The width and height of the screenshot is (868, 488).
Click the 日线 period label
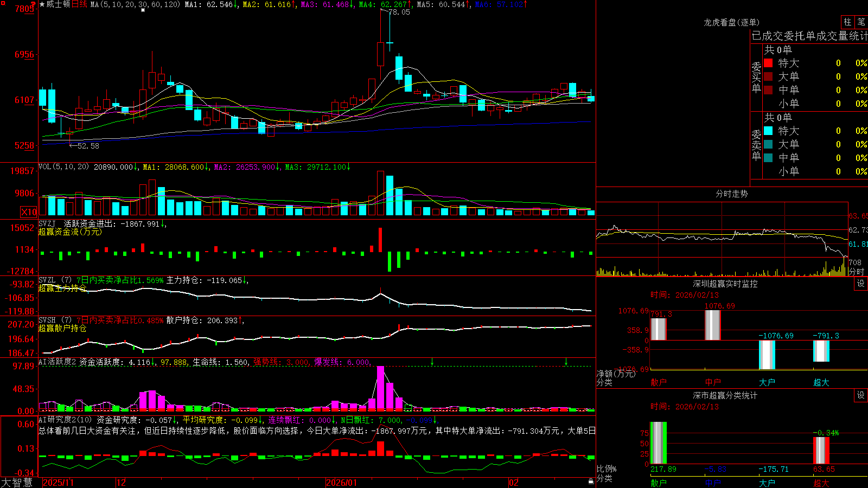(x=79, y=4)
